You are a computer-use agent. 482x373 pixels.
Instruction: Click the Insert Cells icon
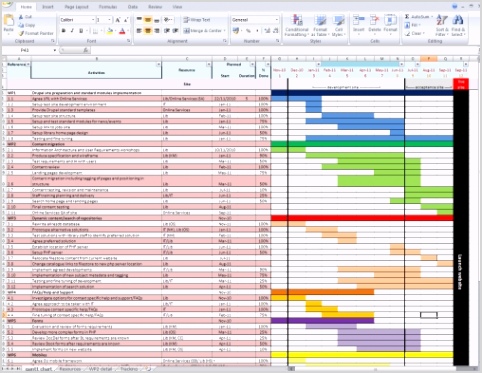[x=359, y=20]
